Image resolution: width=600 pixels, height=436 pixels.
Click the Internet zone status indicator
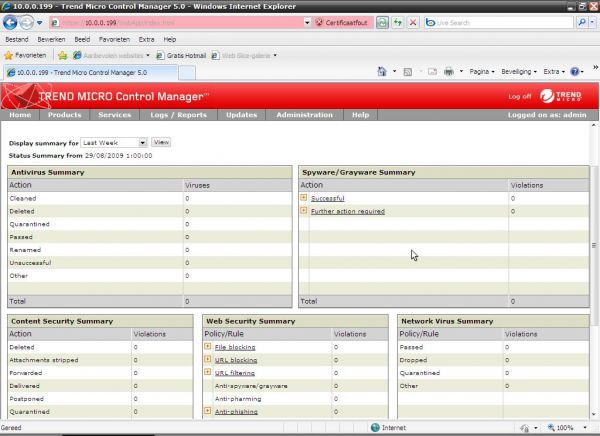pos(388,428)
